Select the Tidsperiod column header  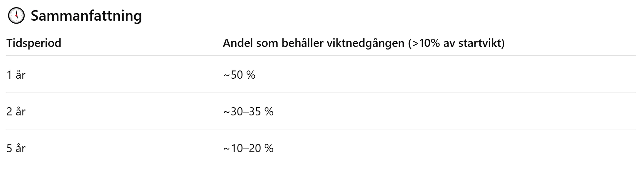tap(34, 43)
